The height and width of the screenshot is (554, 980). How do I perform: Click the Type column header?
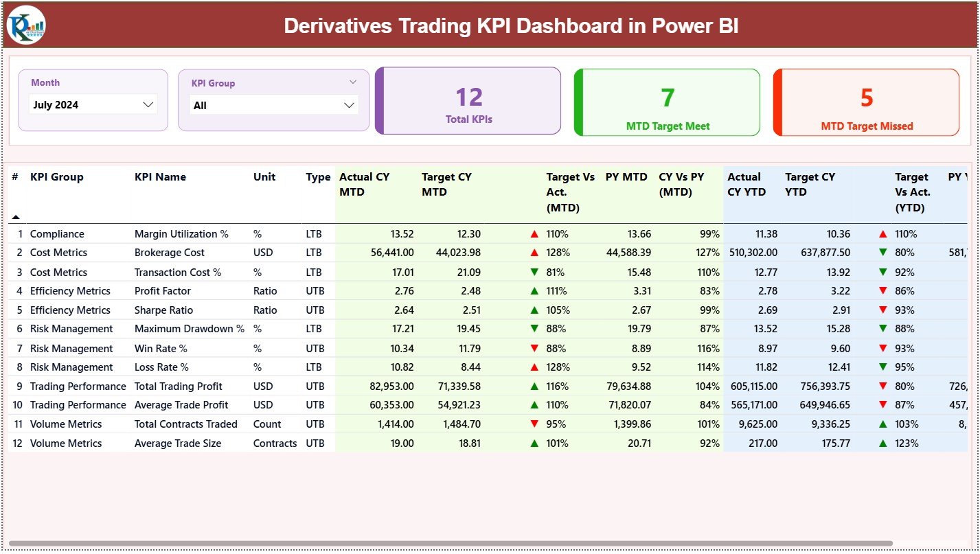click(x=317, y=177)
